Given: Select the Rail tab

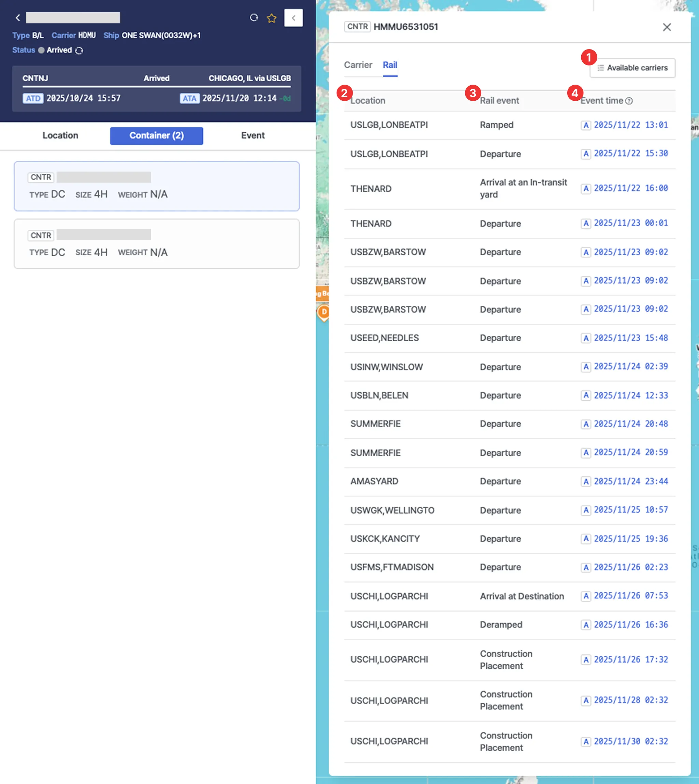Looking at the screenshot, I should click(389, 65).
